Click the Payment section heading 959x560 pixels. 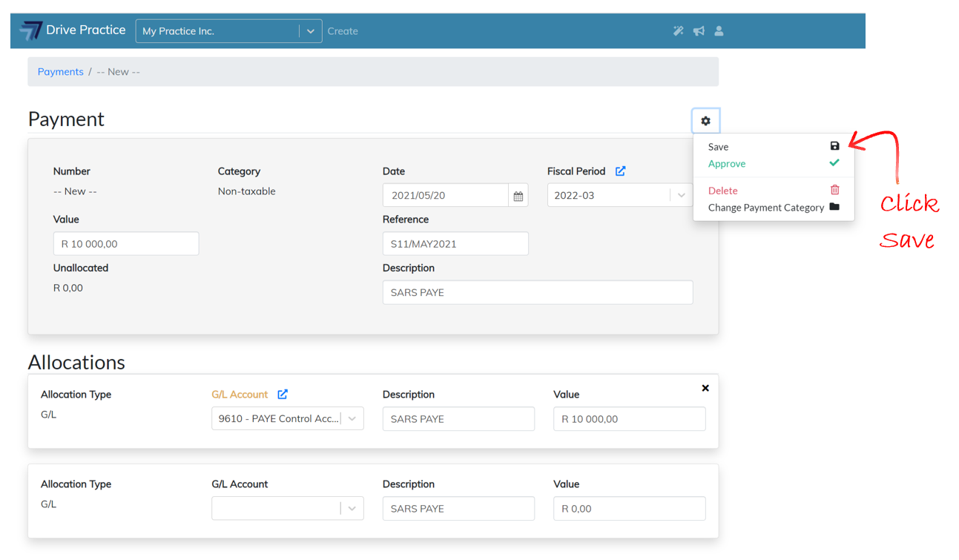(x=67, y=119)
